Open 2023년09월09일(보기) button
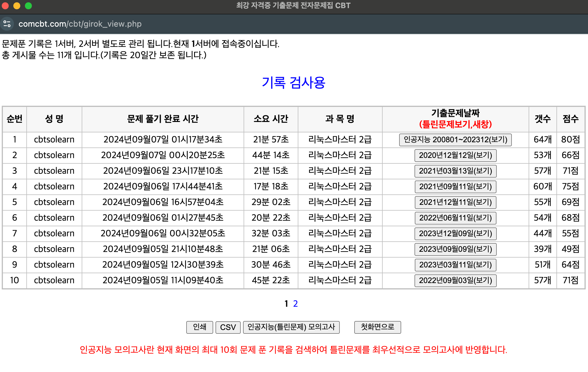This screenshot has height=372, width=588. (x=455, y=249)
